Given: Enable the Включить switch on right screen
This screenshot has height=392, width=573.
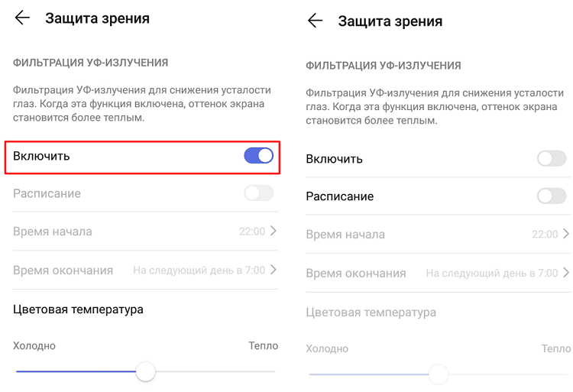Looking at the screenshot, I should point(552,158).
